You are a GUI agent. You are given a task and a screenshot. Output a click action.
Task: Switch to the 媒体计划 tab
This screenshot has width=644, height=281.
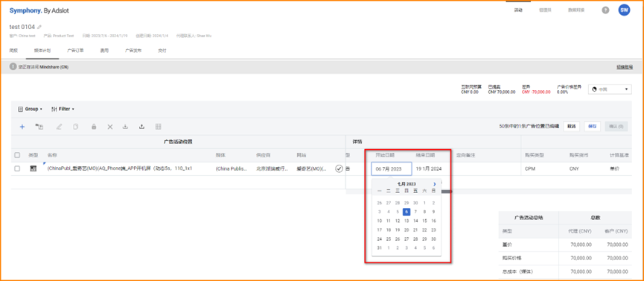pyautogui.click(x=42, y=51)
